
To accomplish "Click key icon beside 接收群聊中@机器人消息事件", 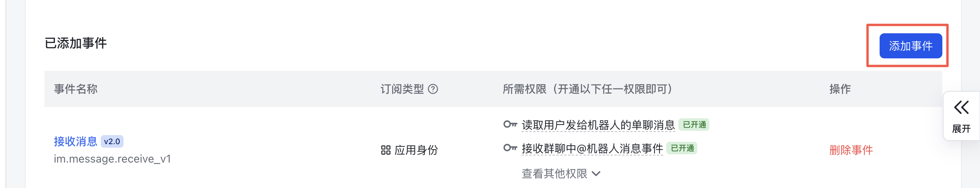I will 510,148.
